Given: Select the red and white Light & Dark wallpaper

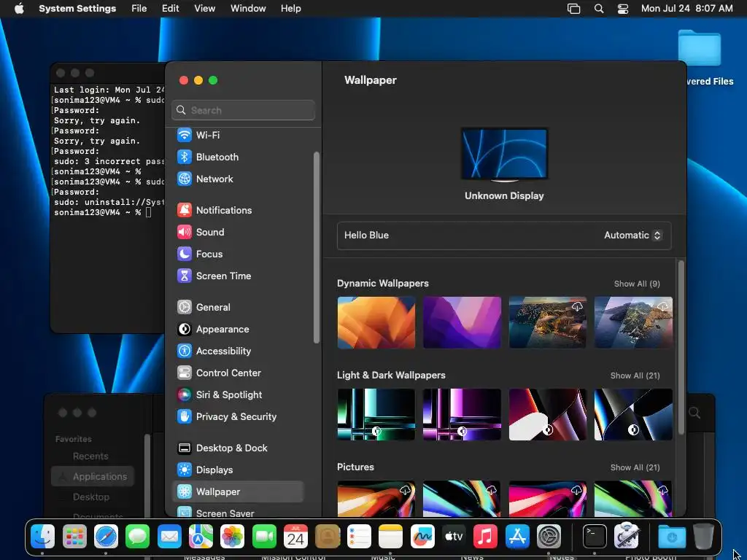Looking at the screenshot, I should pyautogui.click(x=548, y=414).
